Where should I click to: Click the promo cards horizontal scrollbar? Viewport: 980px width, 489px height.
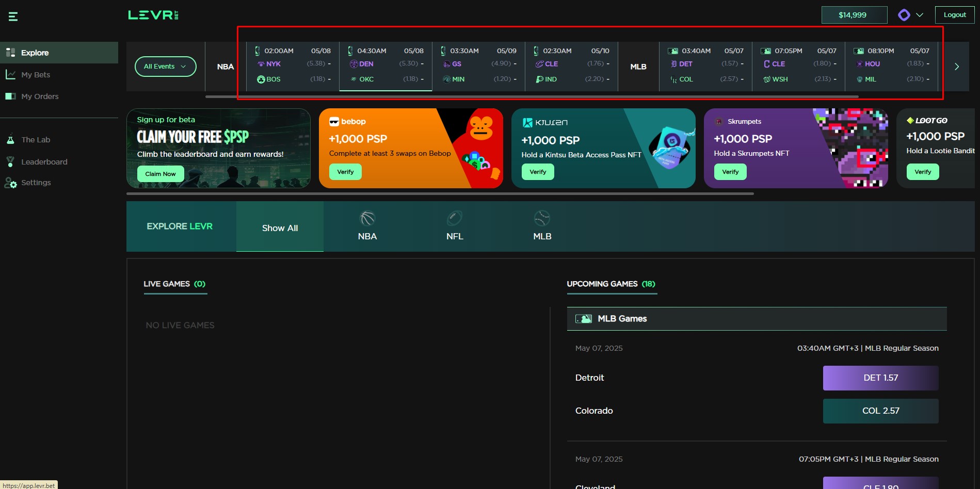pos(440,193)
